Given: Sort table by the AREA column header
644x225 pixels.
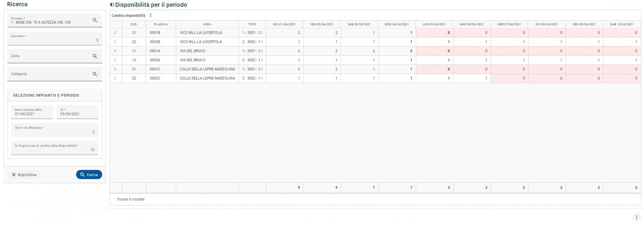Looking at the screenshot, I should (x=207, y=24).
